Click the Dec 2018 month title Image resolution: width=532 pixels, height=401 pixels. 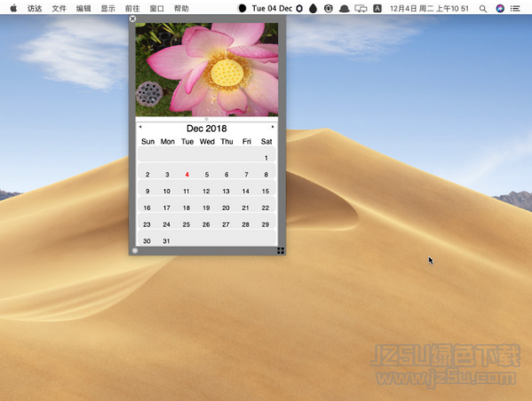207,129
